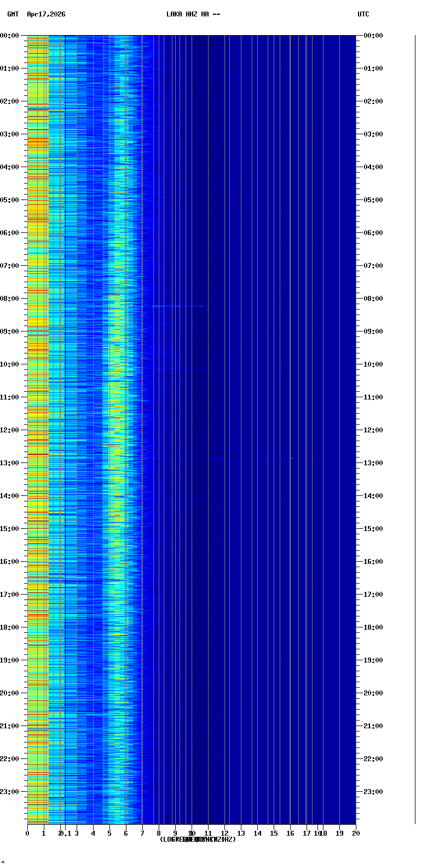Screen dimensions: 439x868
Task: Click the 12:00 time label on left axis
Action: tap(9, 430)
